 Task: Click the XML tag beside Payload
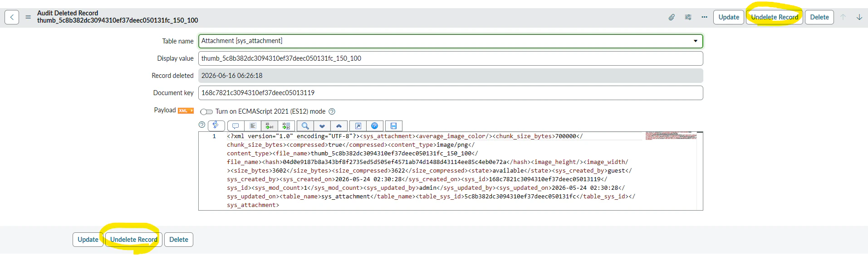click(186, 111)
